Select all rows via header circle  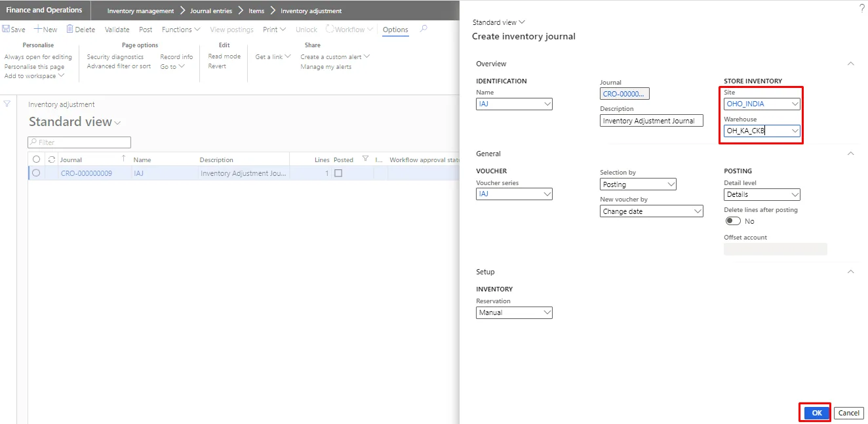point(36,159)
